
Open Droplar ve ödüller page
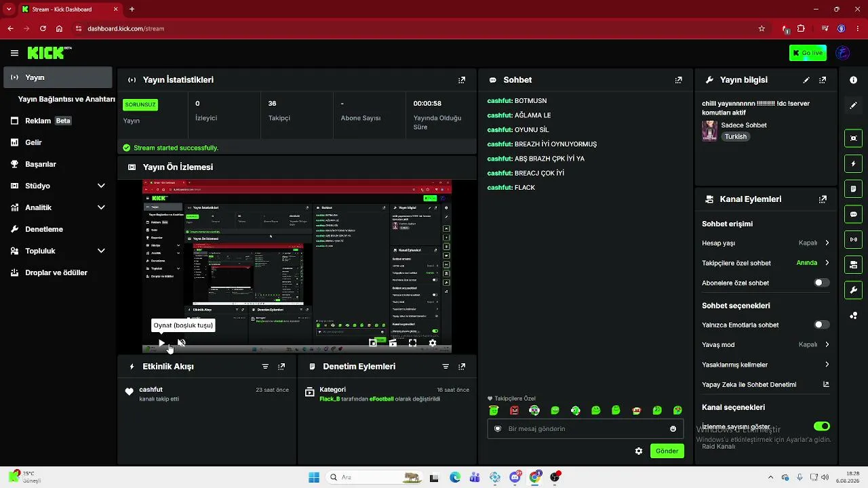coord(58,272)
